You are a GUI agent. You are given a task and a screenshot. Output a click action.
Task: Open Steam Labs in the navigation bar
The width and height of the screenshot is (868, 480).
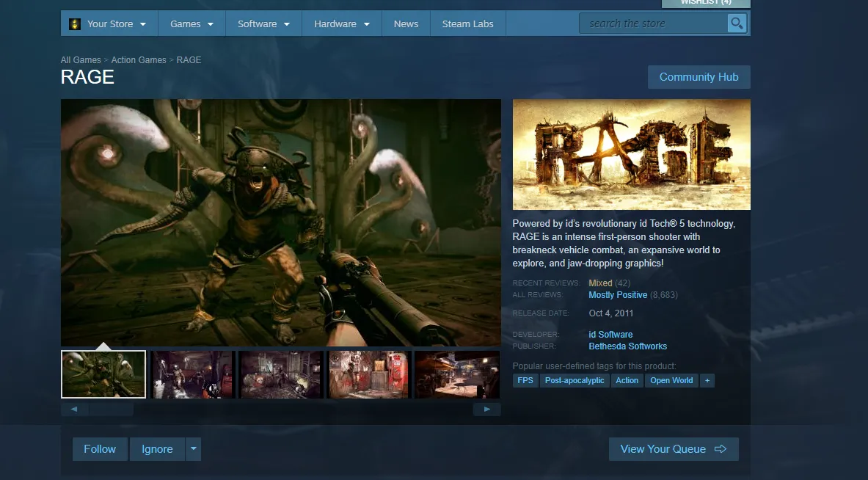point(468,23)
